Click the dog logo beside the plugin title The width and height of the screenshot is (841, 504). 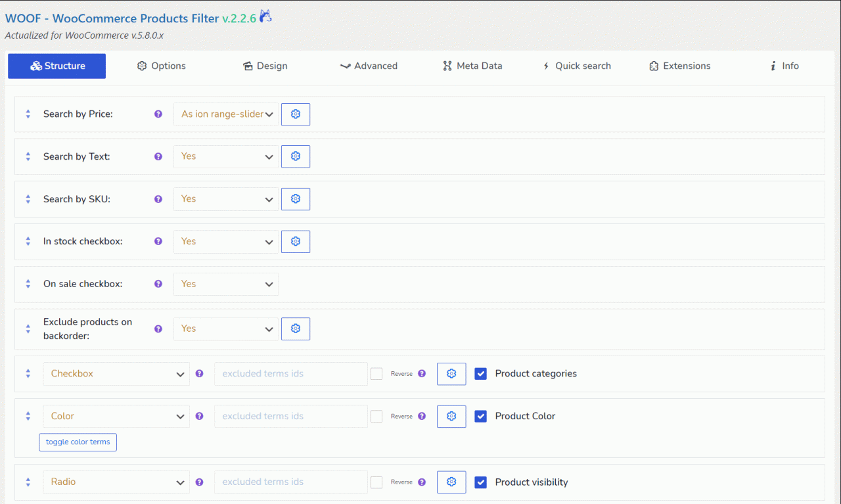pyautogui.click(x=265, y=17)
